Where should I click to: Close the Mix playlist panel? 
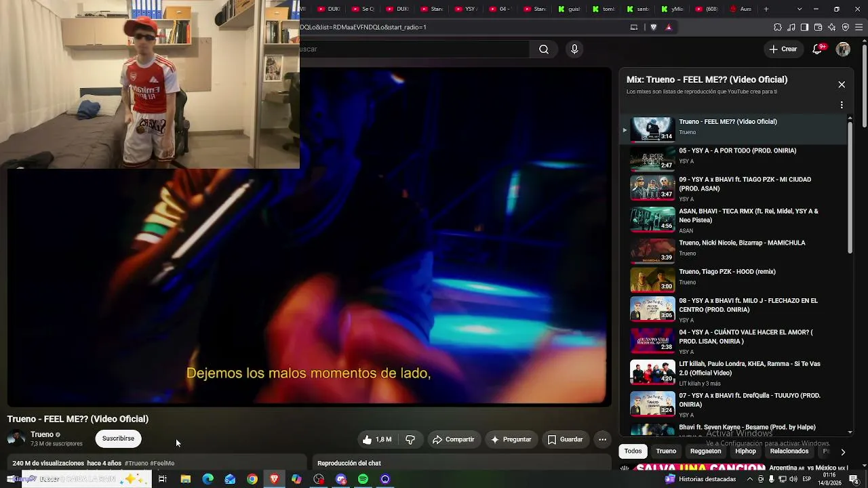click(842, 85)
